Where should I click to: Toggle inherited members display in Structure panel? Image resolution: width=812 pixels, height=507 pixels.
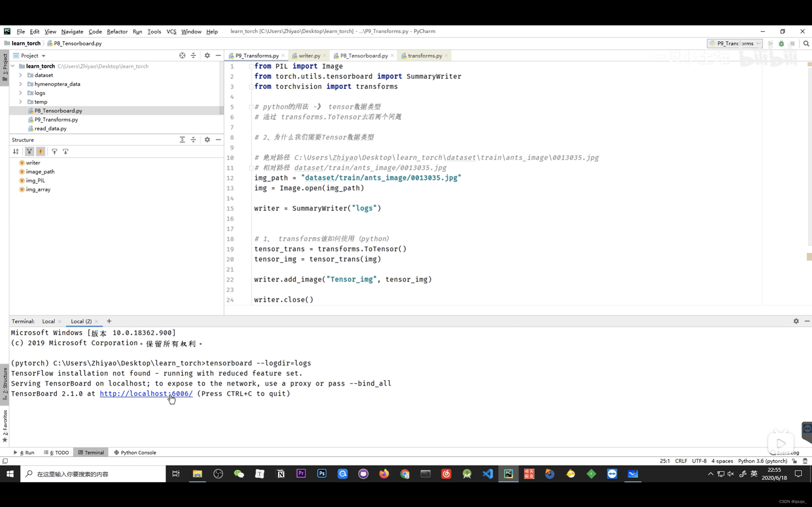[x=29, y=151]
